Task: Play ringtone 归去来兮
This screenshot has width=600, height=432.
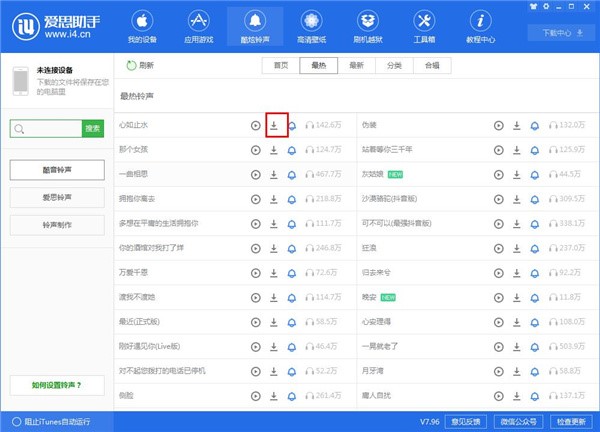Action: coord(499,273)
